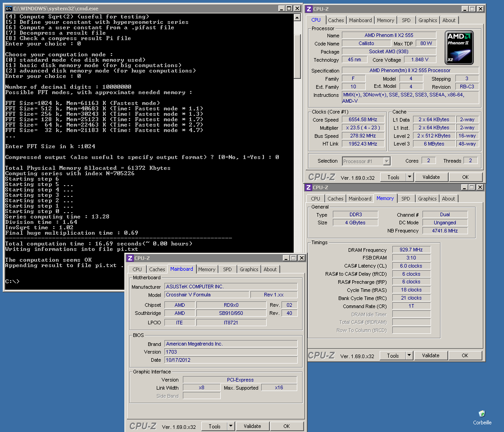Expand the Tools arrow in CPU window
Screen dimensions: 504x432
tap(409, 177)
